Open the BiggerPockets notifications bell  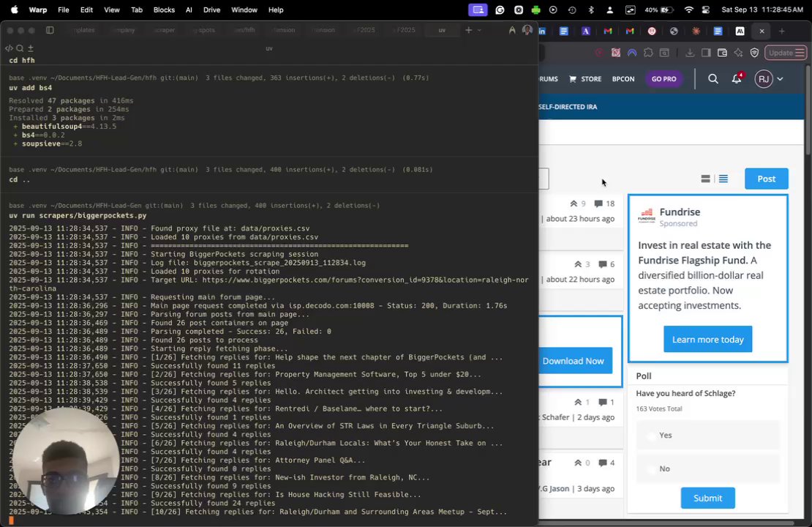(737, 79)
